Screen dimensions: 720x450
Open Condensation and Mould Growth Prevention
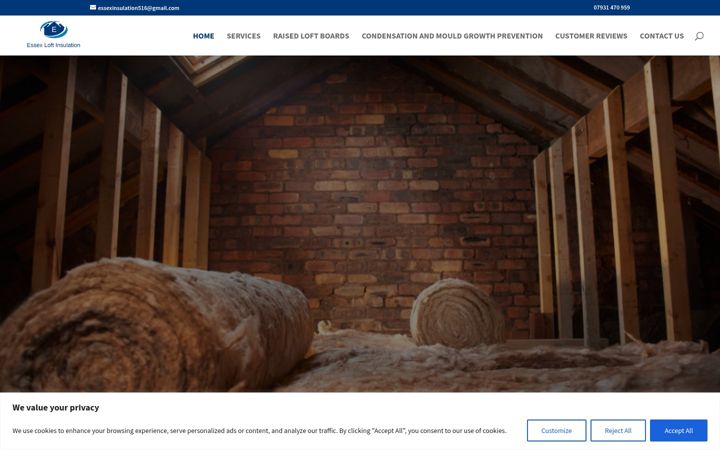(452, 36)
